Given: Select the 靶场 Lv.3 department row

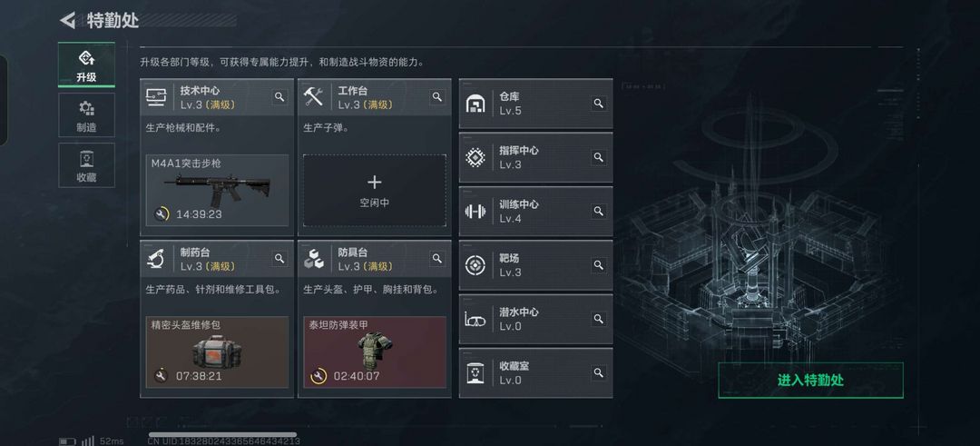Looking at the screenshot, I should click(535, 264).
